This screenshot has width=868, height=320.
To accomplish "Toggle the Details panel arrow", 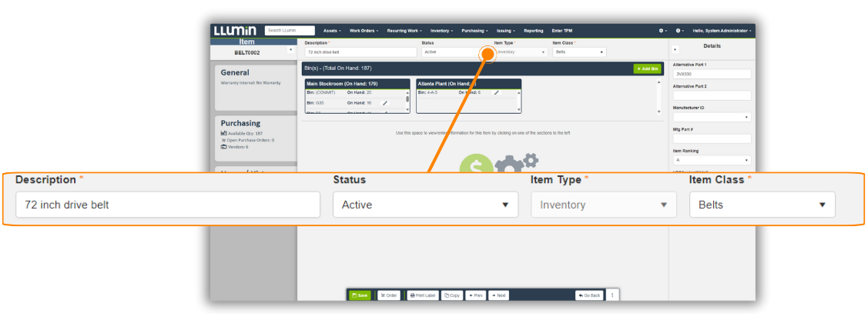I will pyautogui.click(x=675, y=49).
